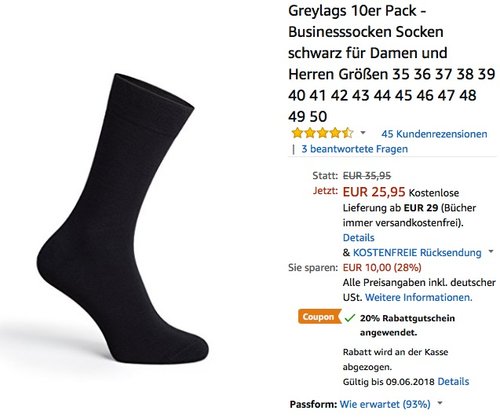The image size is (500, 418).
Task: Click the Greylags 10er Pack product title
Action: coord(391,64)
